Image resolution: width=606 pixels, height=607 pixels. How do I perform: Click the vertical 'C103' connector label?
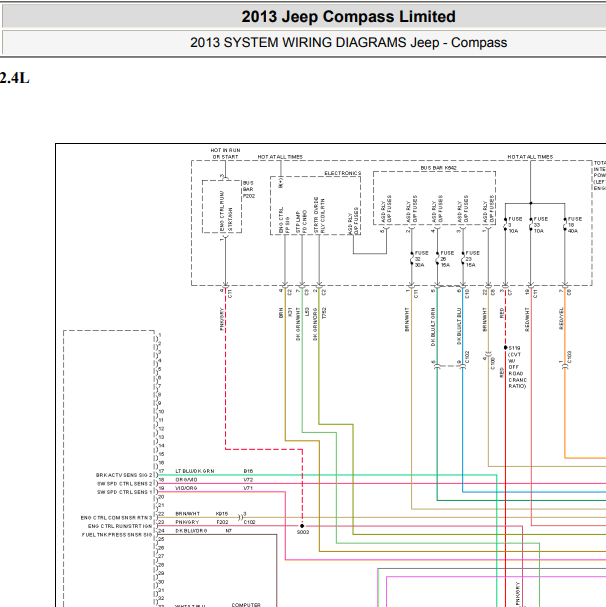569,357
